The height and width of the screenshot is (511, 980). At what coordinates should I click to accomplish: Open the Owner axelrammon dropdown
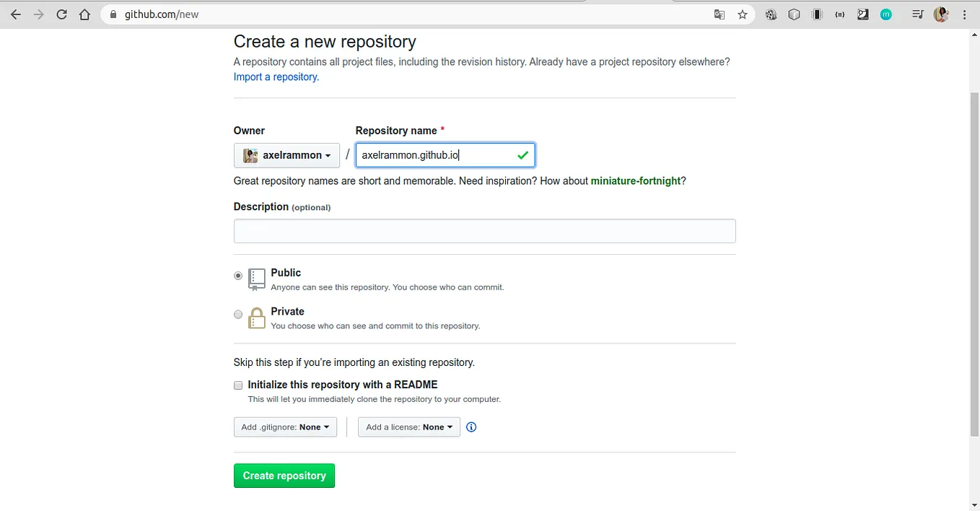click(286, 155)
